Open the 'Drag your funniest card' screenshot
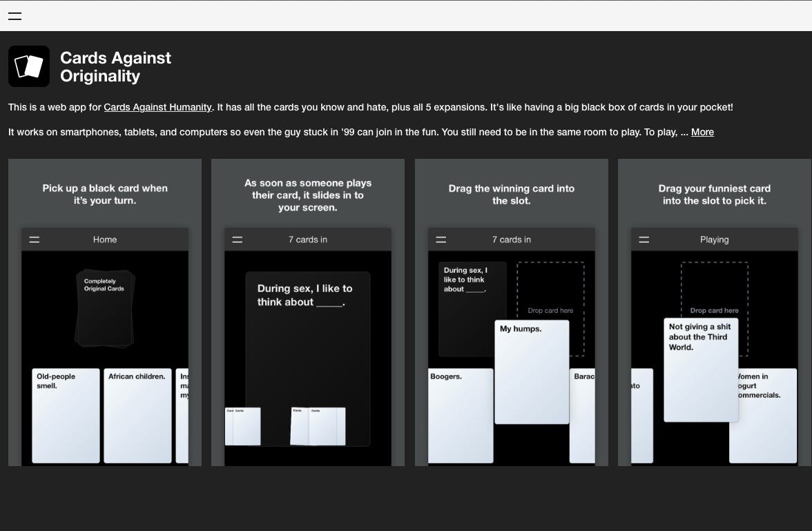This screenshot has height=531, width=812. point(715,312)
